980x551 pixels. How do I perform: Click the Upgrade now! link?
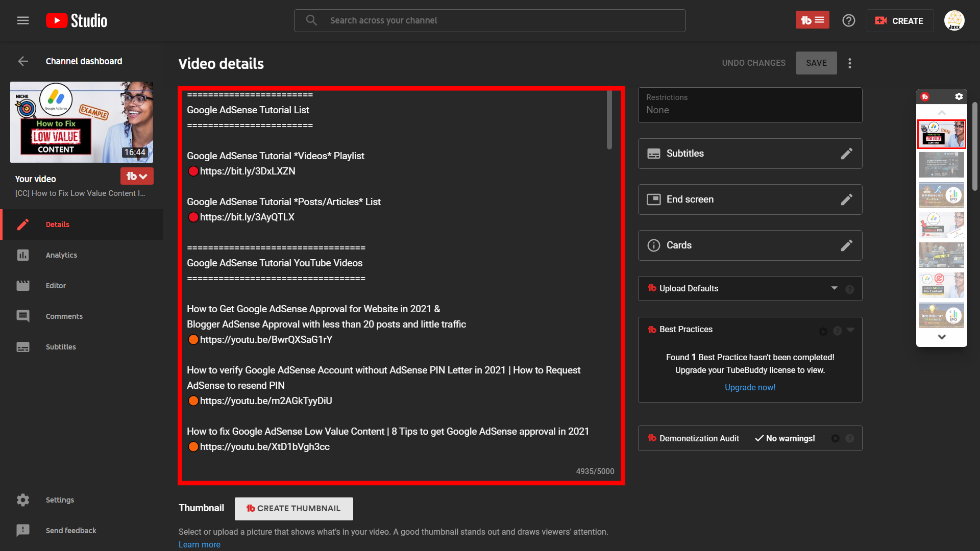tap(750, 387)
